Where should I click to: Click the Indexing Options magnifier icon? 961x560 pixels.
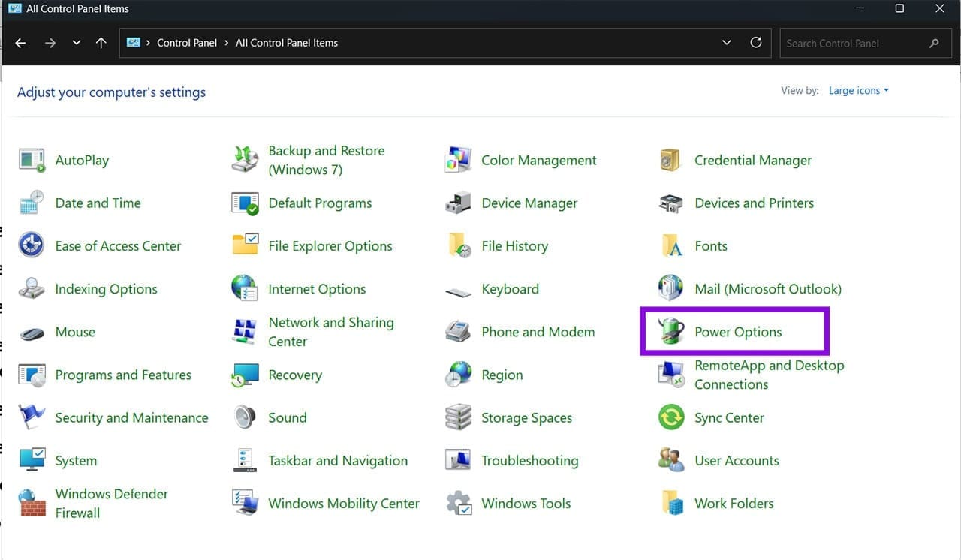(32, 288)
